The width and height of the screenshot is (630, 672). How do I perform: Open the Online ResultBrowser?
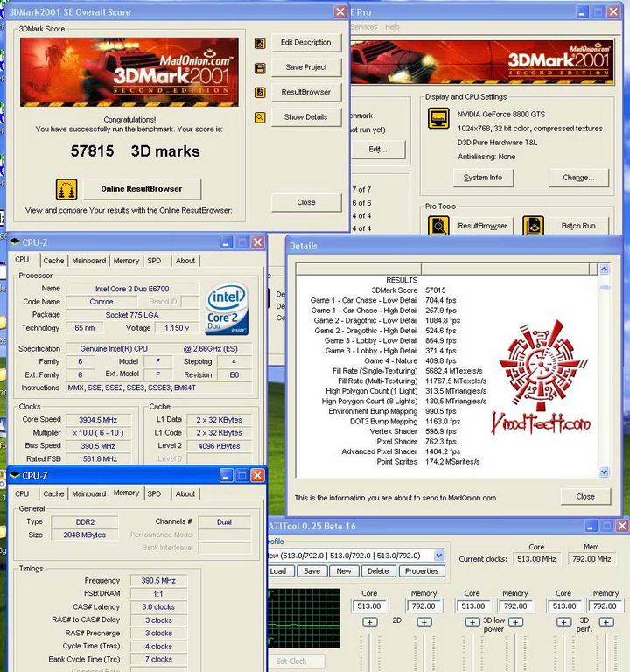pos(142,189)
